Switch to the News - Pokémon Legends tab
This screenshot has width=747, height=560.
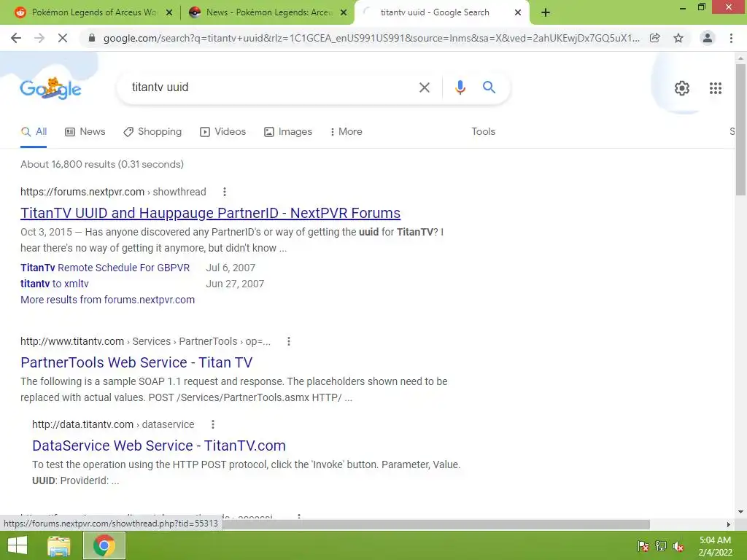[267, 12]
